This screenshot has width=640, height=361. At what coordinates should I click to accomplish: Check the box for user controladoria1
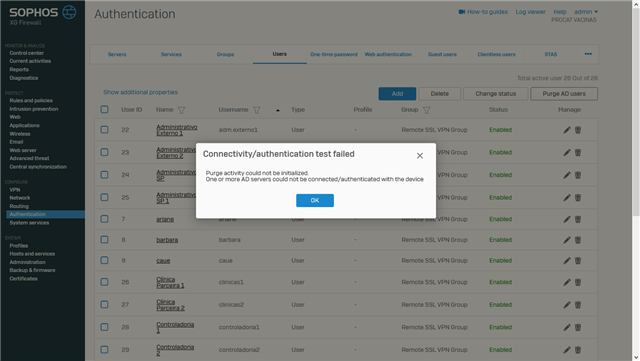(104, 327)
